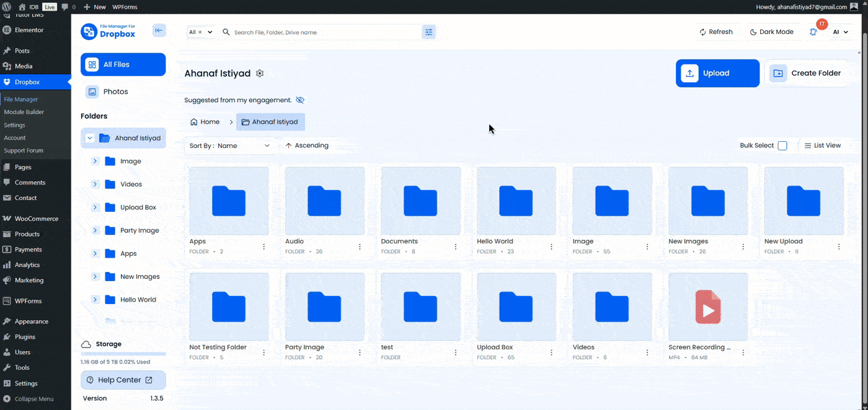Enable the Bulk Select checkbox
The width and height of the screenshot is (868, 410).
[x=782, y=145]
